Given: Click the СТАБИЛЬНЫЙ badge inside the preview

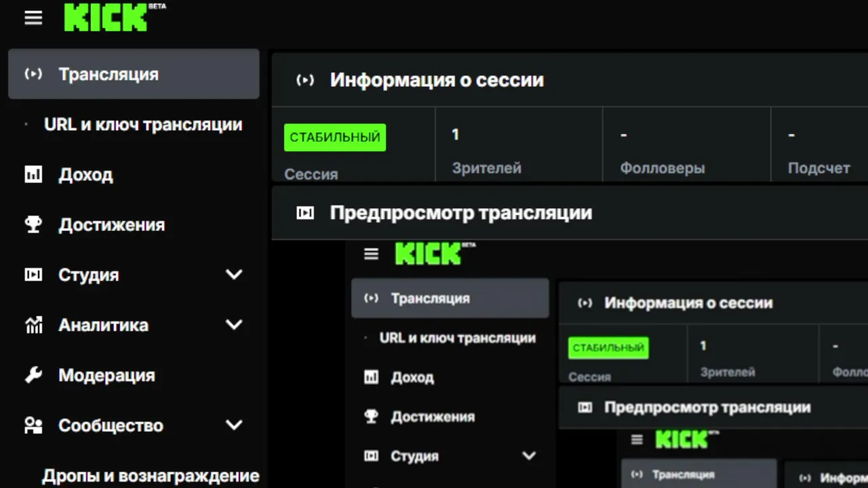Looking at the screenshot, I should (x=608, y=348).
